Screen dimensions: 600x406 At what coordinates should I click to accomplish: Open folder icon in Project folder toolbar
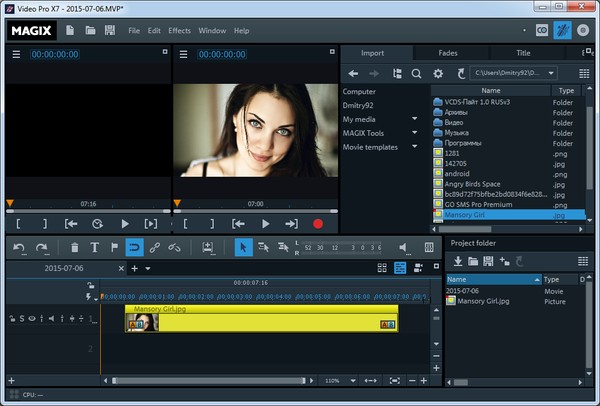click(473, 261)
